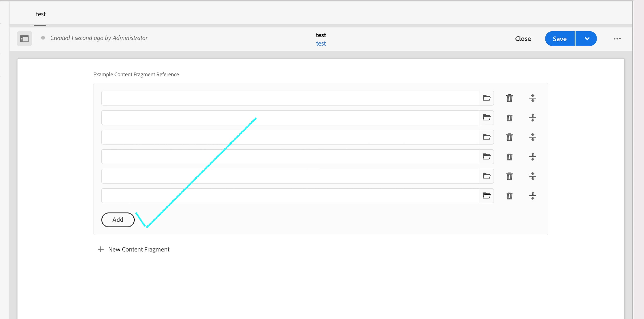Open the blue test model link
This screenshot has height=319, width=644.
point(321,44)
